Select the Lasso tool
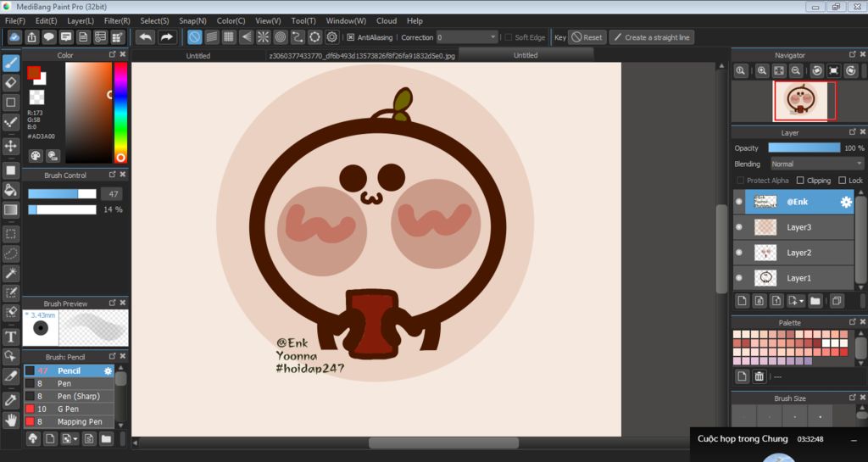This screenshot has height=462, width=868. pos(10,253)
